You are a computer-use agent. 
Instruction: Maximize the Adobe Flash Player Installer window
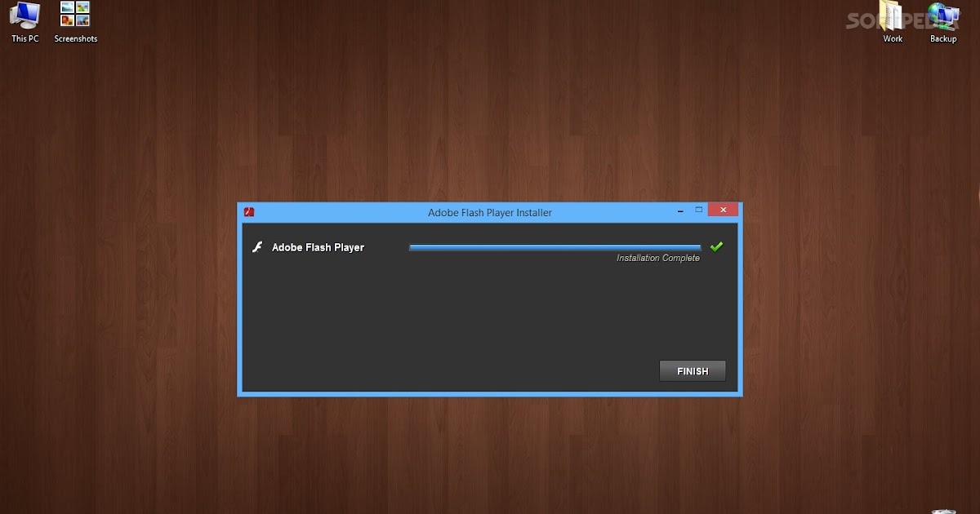(698, 210)
